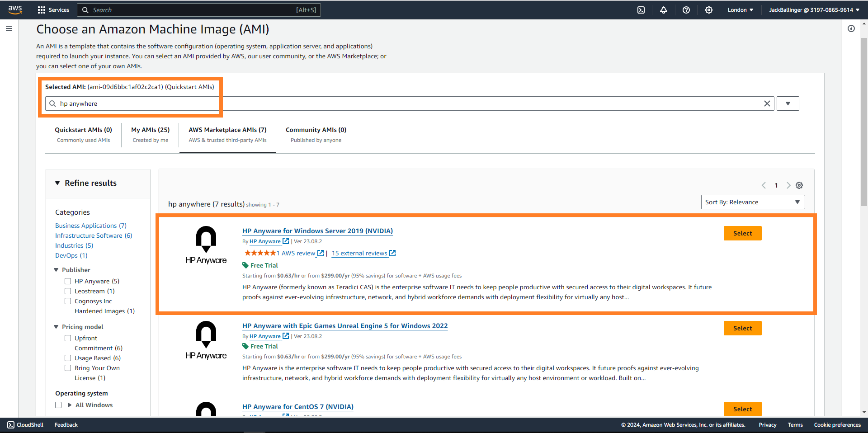Viewport: 868px width, 433px height.
Task: Open HP Anyware for CentOS 7 (NVIDIA) link
Action: 298,407
